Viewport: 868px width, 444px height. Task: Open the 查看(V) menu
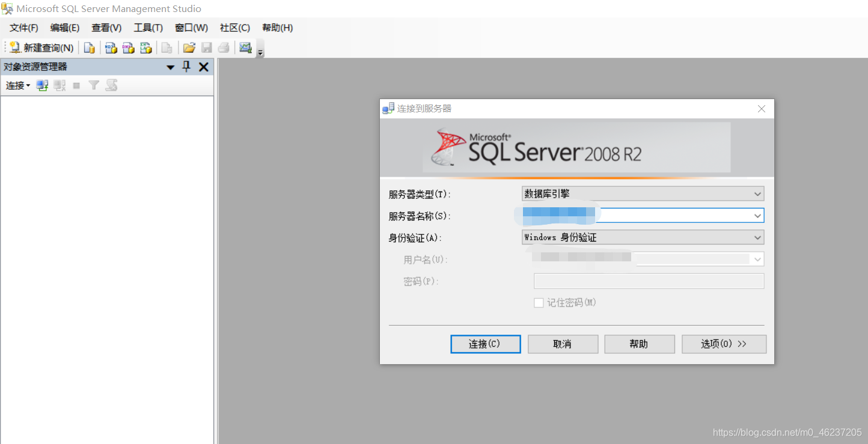(106, 28)
